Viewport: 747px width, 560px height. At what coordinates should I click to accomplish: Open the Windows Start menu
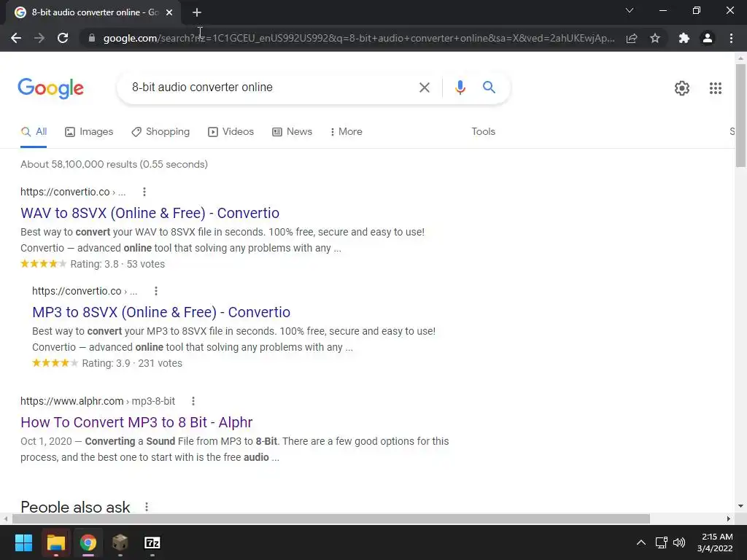coord(23,542)
